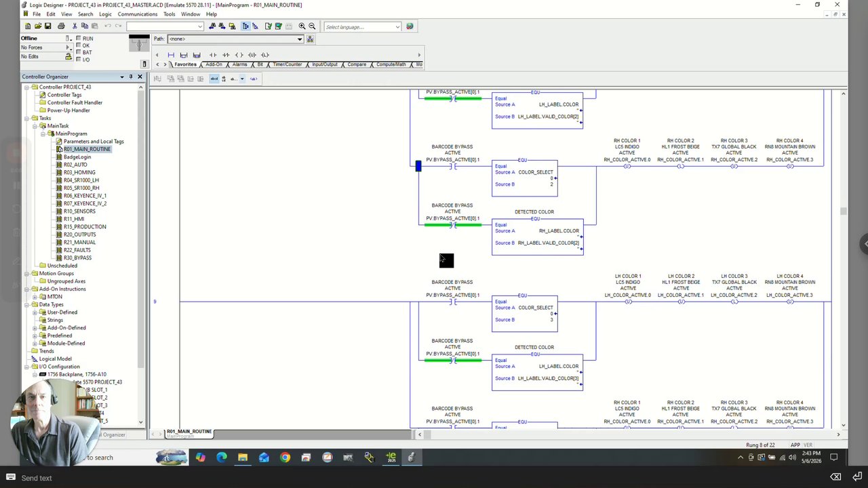
Task: Insert a new Rung element
Action: tap(171, 55)
